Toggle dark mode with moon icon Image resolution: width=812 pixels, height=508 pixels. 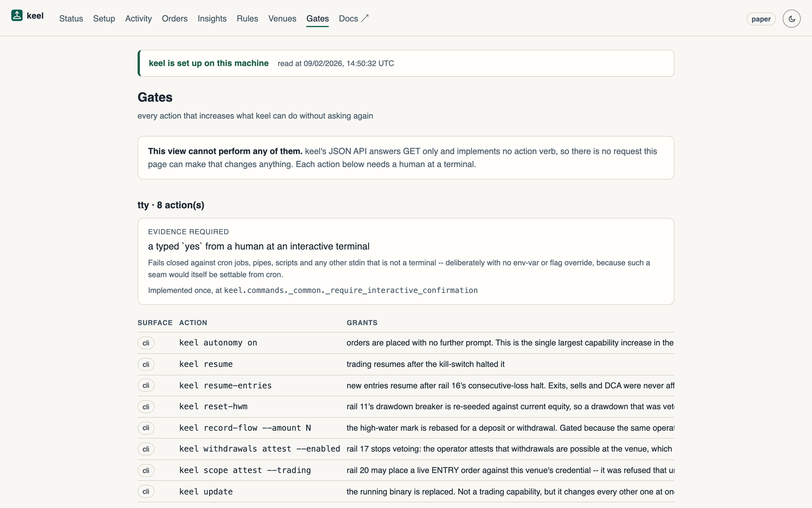click(791, 19)
